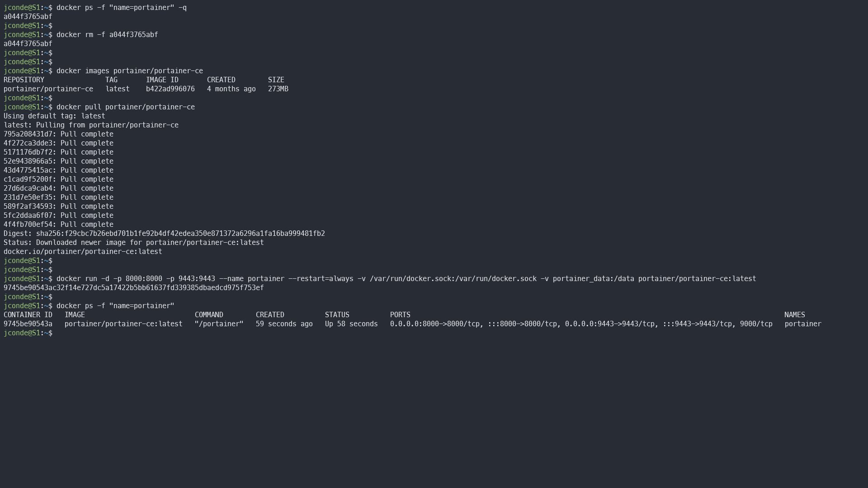
Task: Click the '4 months ago' created value
Action: [x=231, y=89]
